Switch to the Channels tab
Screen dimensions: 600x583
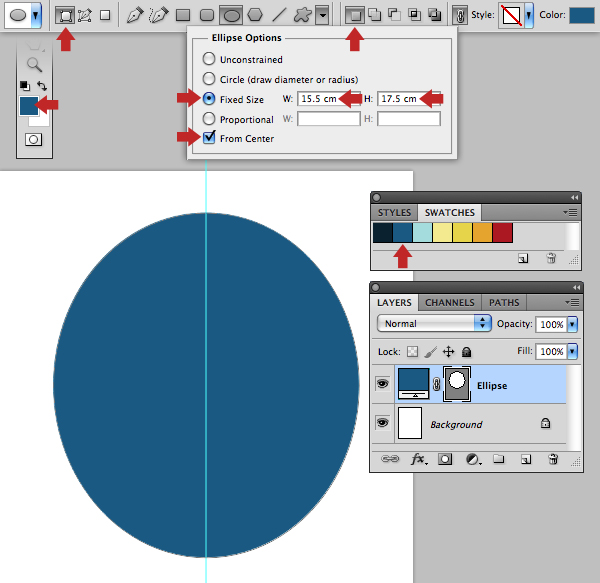tap(450, 303)
